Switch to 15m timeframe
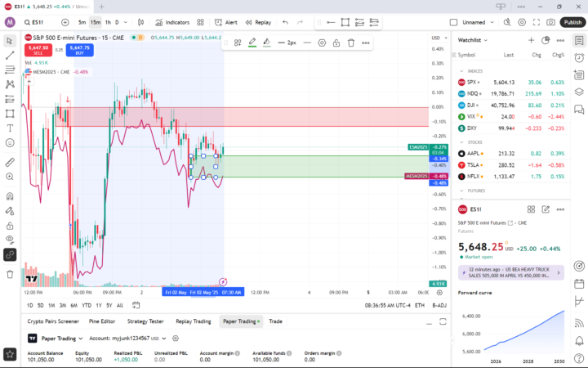The width and height of the screenshot is (588, 368). tap(96, 23)
